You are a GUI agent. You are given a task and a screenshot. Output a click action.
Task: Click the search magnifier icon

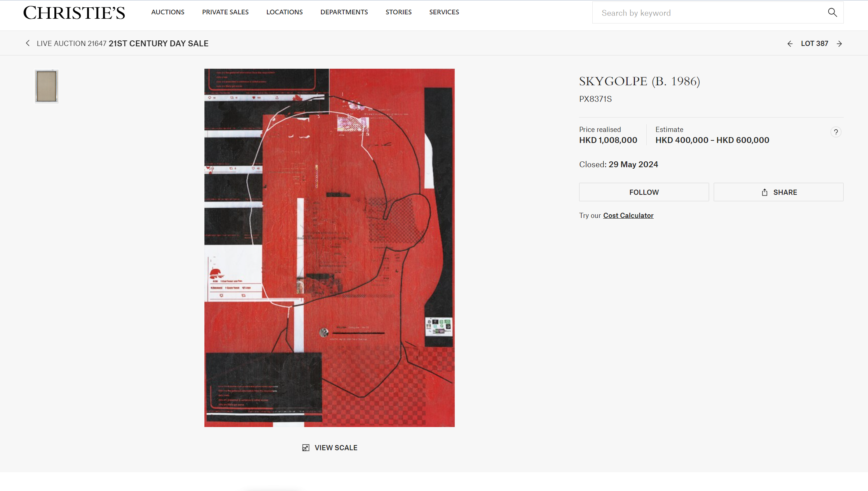tap(832, 12)
